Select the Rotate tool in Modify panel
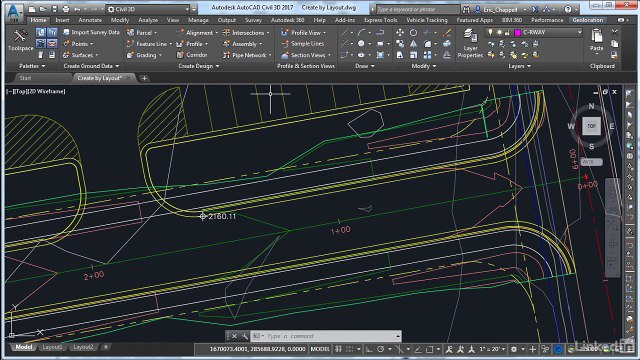The image size is (640, 360). pos(413,32)
